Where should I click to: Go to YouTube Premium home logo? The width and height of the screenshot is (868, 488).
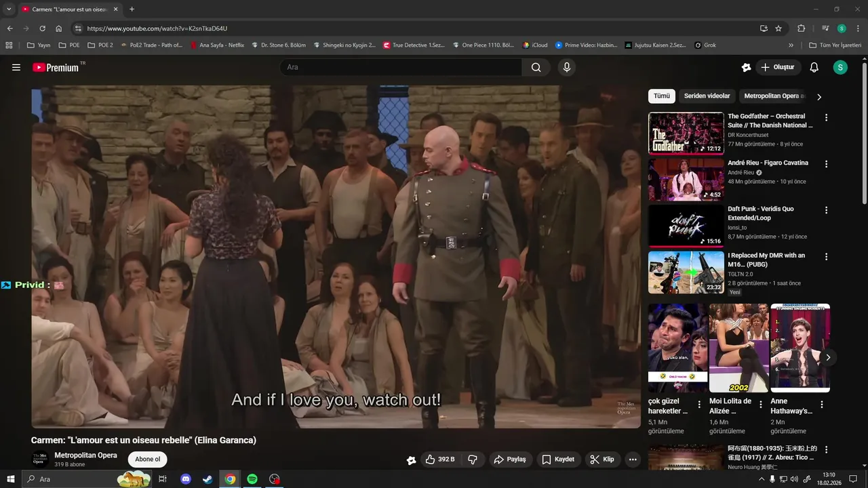[56, 67]
